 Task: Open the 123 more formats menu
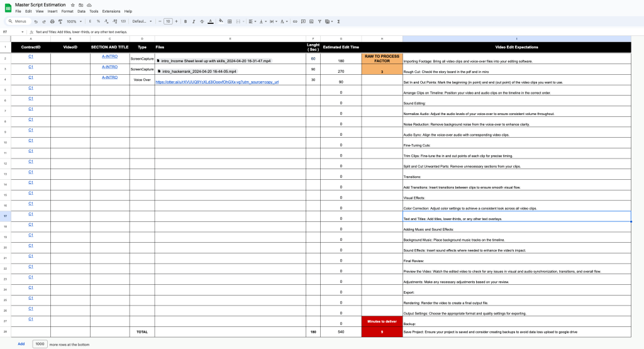click(123, 21)
